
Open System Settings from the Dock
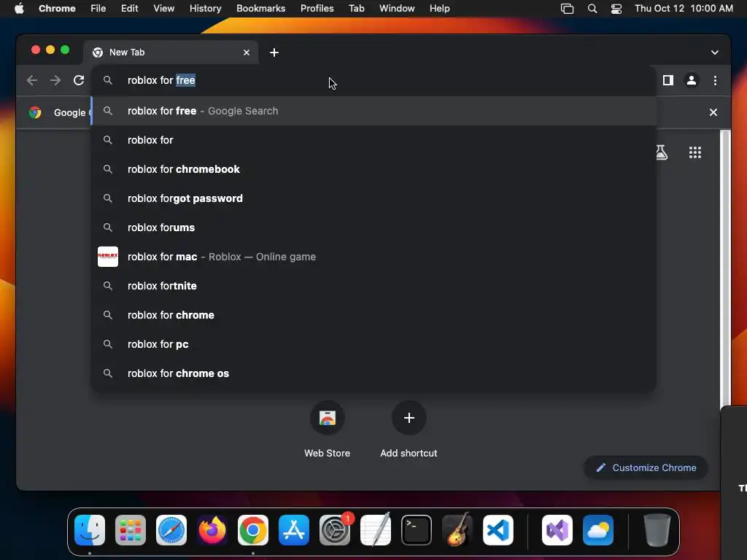tap(335, 530)
